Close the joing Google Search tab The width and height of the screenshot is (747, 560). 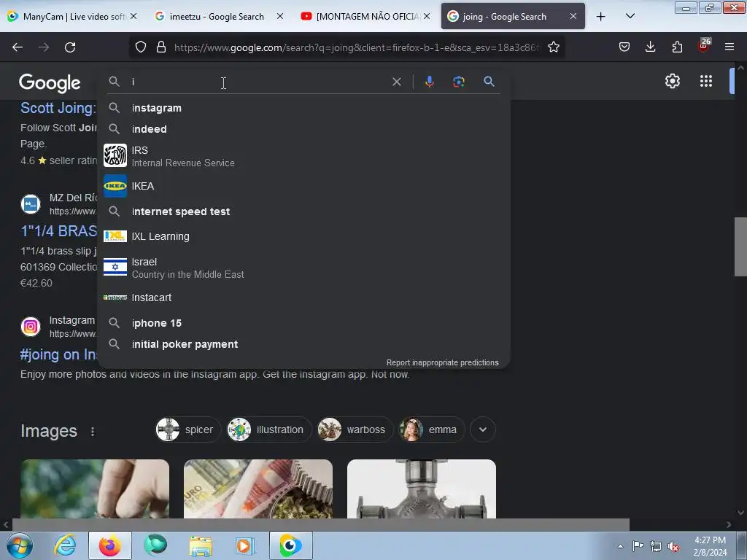click(x=573, y=16)
